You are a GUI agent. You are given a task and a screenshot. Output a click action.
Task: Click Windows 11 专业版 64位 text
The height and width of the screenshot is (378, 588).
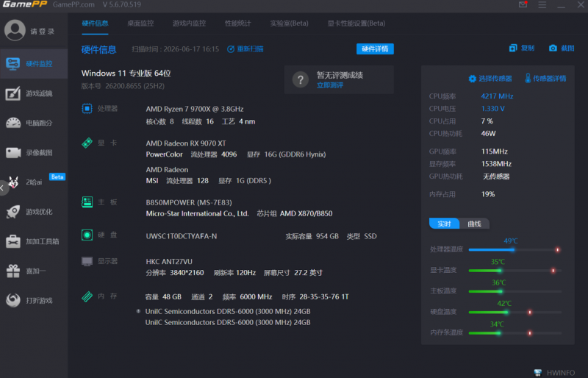(x=126, y=74)
